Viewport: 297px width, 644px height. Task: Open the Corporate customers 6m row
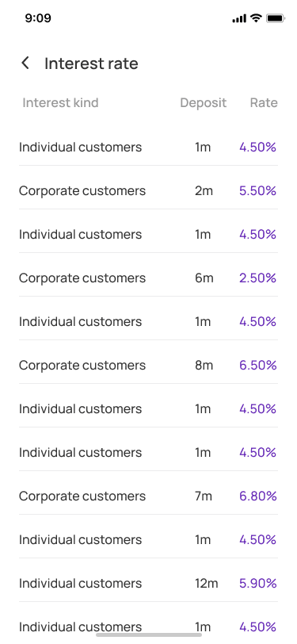click(x=148, y=278)
